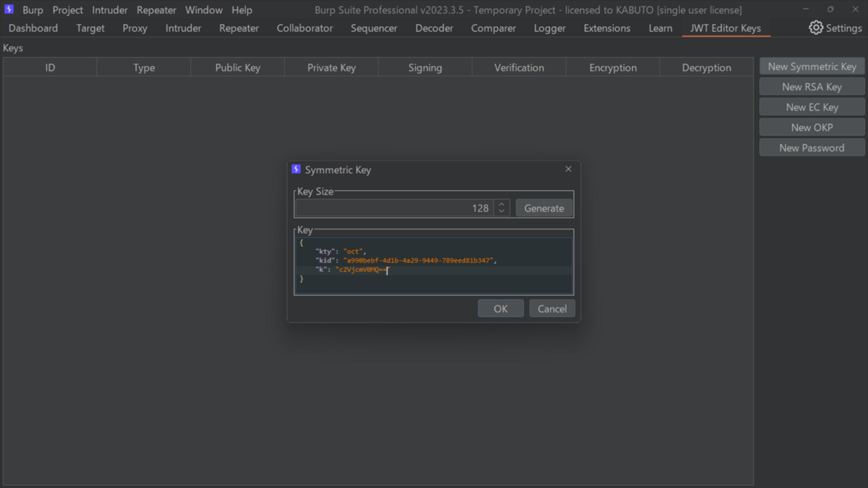Open the Burp menu
This screenshot has height=488, width=868.
point(33,10)
